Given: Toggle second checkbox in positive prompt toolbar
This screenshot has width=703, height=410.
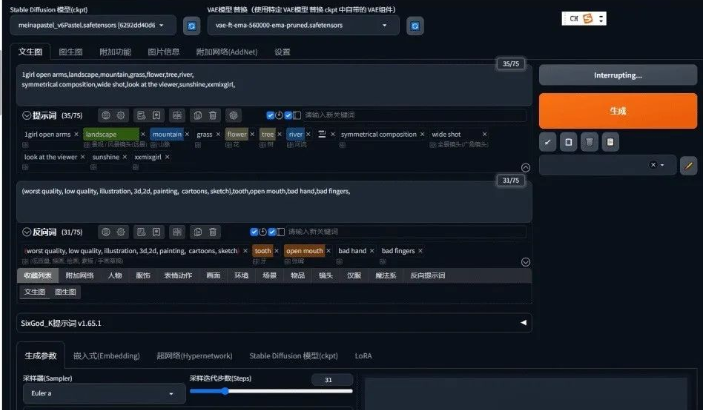Looking at the screenshot, I should [x=288, y=115].
